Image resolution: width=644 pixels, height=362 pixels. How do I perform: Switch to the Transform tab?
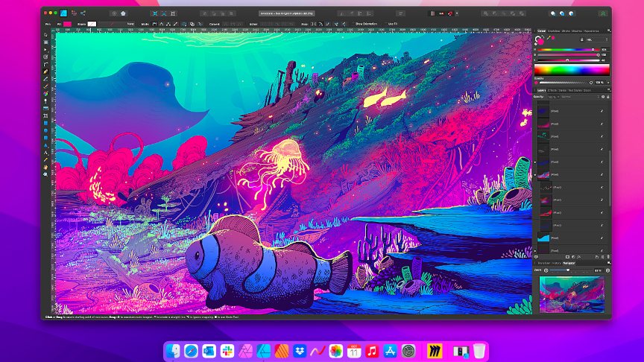click(544, 263)
